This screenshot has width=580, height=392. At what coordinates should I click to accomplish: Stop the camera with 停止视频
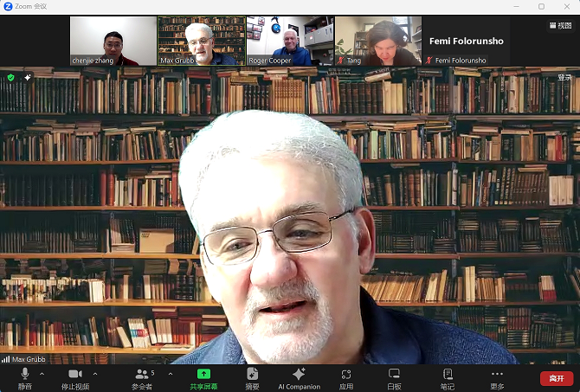pyautogui.click(x=74, y=377)
